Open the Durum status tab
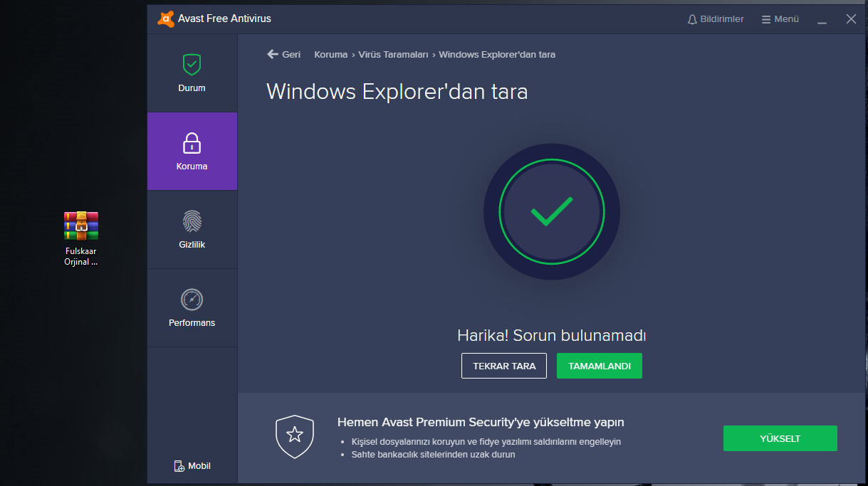This screenshot has width=868, height=486. coord(192,73)
